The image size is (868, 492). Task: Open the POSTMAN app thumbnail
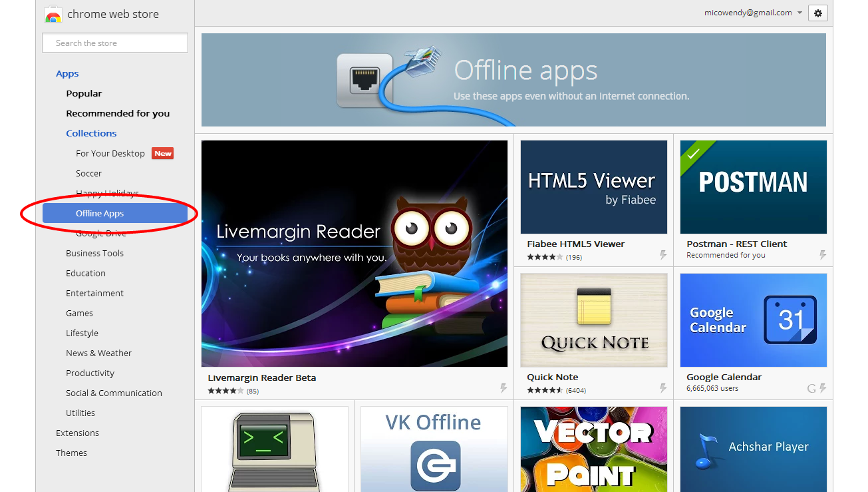[x=754, y=187]
